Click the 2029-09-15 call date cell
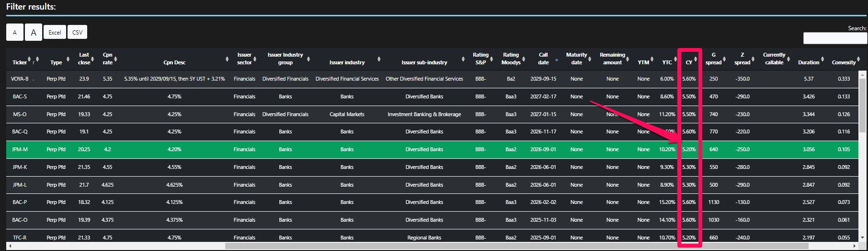Screen dimensions: 868x251 [x=543, y=79]
